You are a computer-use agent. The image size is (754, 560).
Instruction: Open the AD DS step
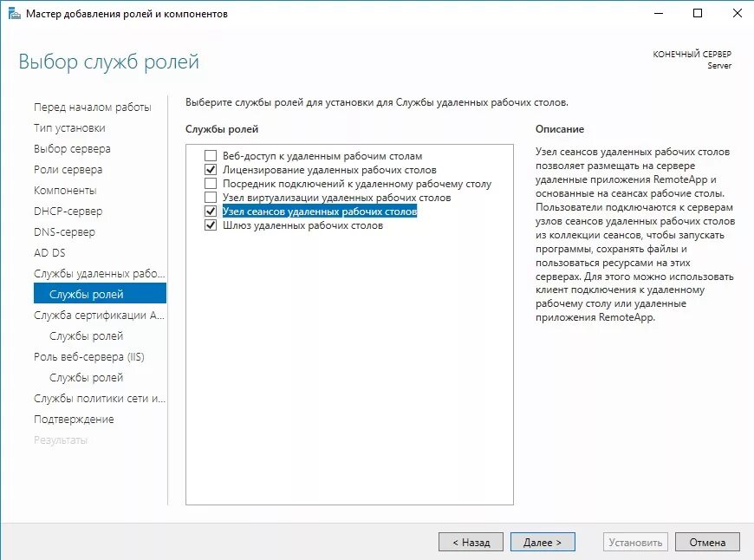(49, 252)
